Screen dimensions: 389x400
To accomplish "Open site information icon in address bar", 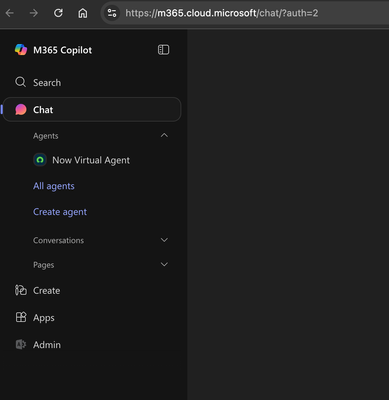I will (112, 13).
